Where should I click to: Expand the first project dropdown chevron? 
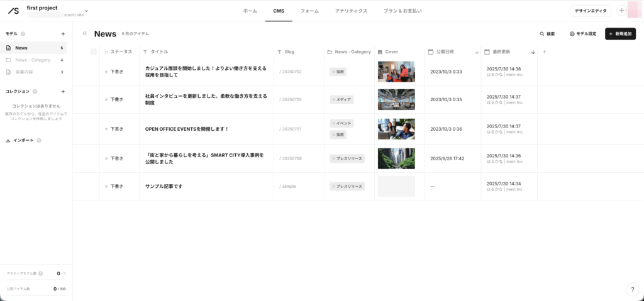[x=86, y=11]
